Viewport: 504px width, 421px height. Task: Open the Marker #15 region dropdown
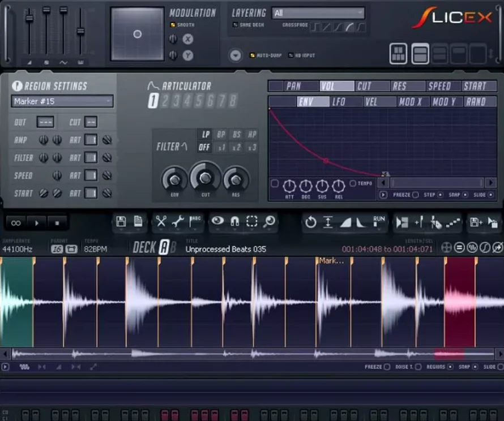point(61,101)
